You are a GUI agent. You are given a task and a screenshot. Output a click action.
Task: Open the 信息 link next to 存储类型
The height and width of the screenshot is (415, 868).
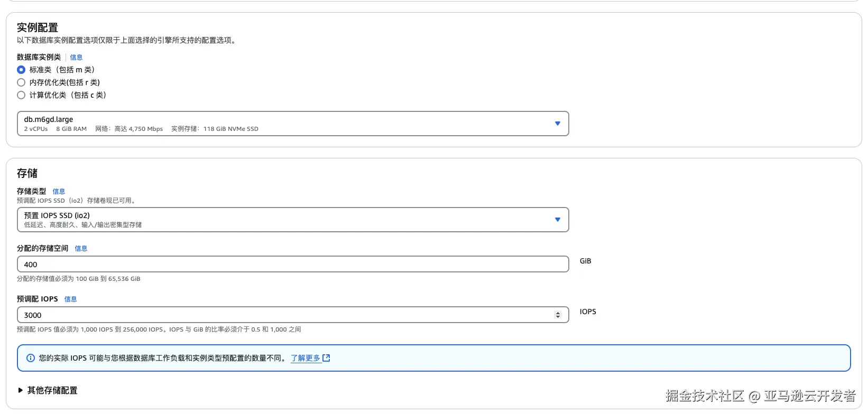[59, 192]
